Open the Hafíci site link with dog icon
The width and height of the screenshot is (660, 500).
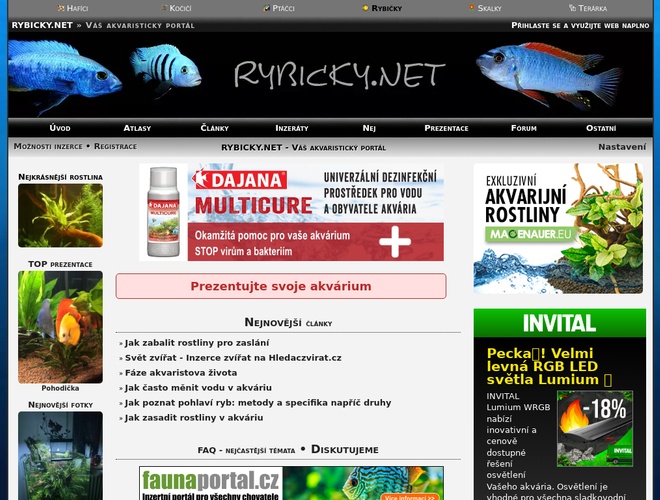pos(72,8)
